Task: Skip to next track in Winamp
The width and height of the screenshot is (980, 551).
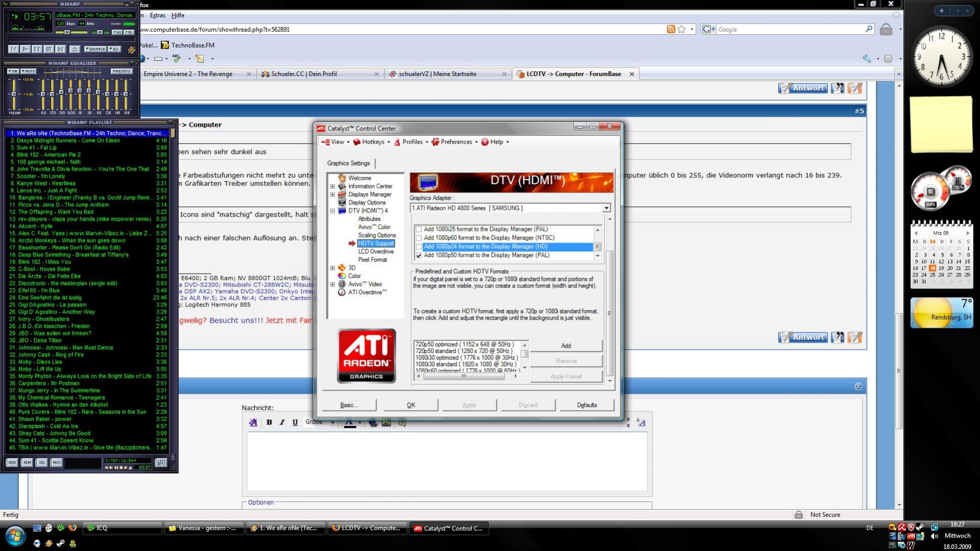Action: coord(60,49)
